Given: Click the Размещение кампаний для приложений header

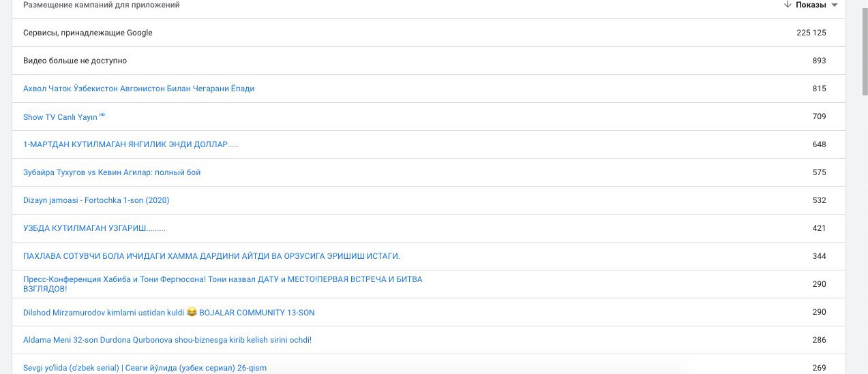Looking at the screenshot, I should click(102, 5).
